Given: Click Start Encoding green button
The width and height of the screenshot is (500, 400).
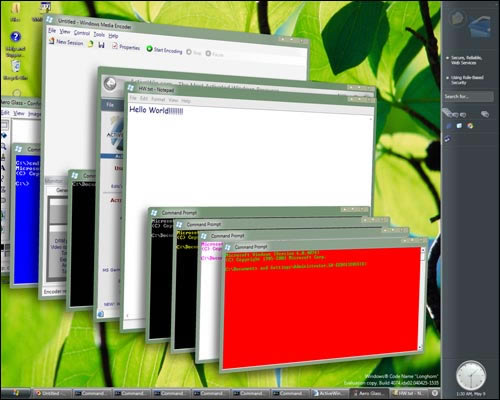Looking at the screenshot, I should [x=164, y=50].
